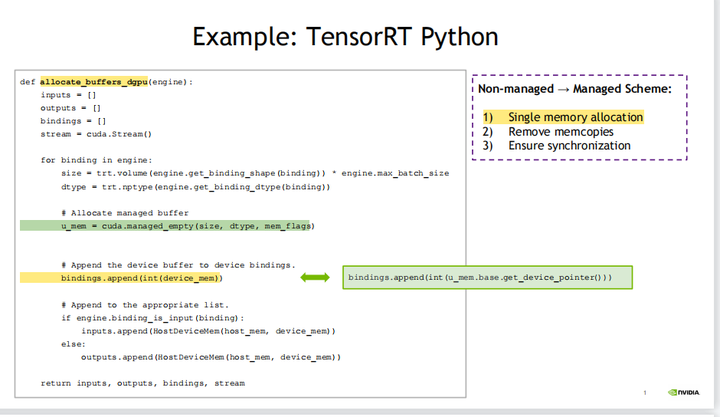Click the line "for binding in engine:"
The width and height of the screenshot is (720, 417).
click(96, 160)
